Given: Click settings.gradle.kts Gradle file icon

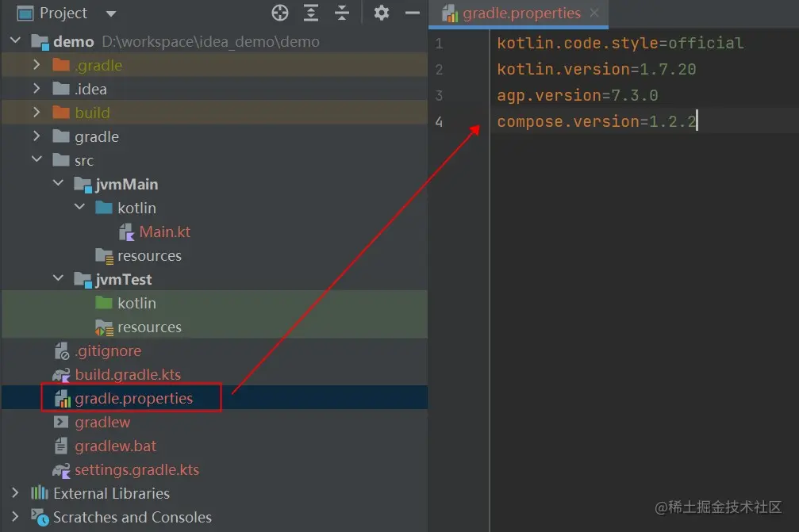Looking at the screenshot, I should pos(62,470).
